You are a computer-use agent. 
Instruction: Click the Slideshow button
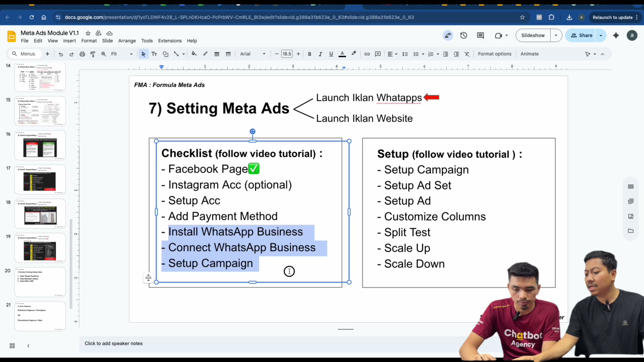533,36
